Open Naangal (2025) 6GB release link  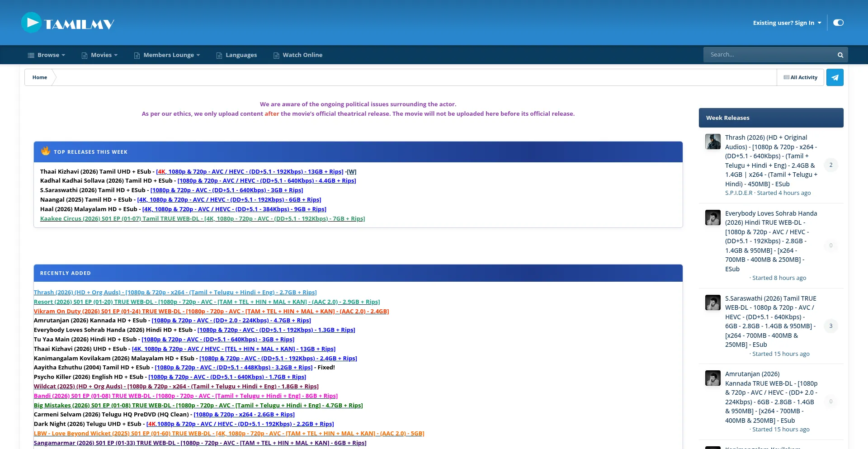point(229,200)
